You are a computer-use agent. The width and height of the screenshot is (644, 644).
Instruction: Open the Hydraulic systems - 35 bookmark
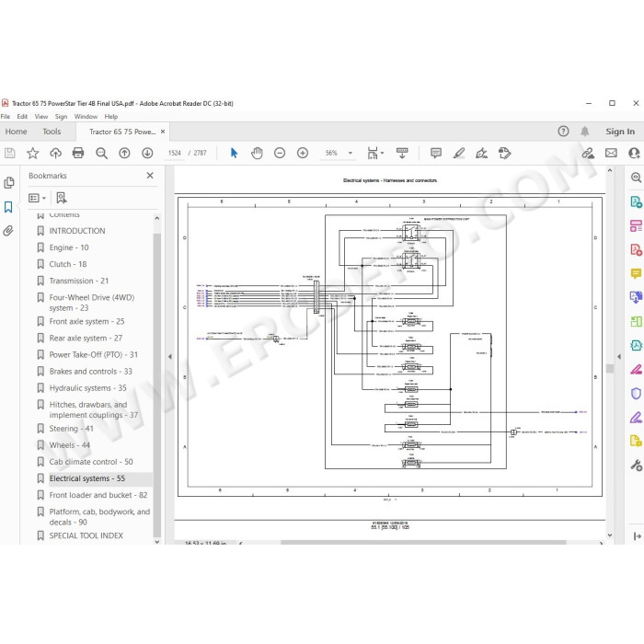88,388
